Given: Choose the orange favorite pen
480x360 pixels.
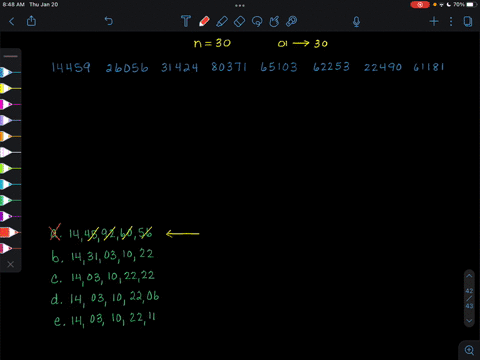Looking at the screenshot, I should [x=10, y=136].
